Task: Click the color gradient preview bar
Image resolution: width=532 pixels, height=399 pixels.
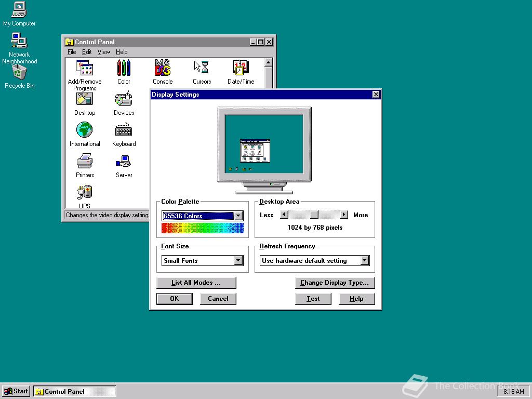Action: click(x=202, y=228)
